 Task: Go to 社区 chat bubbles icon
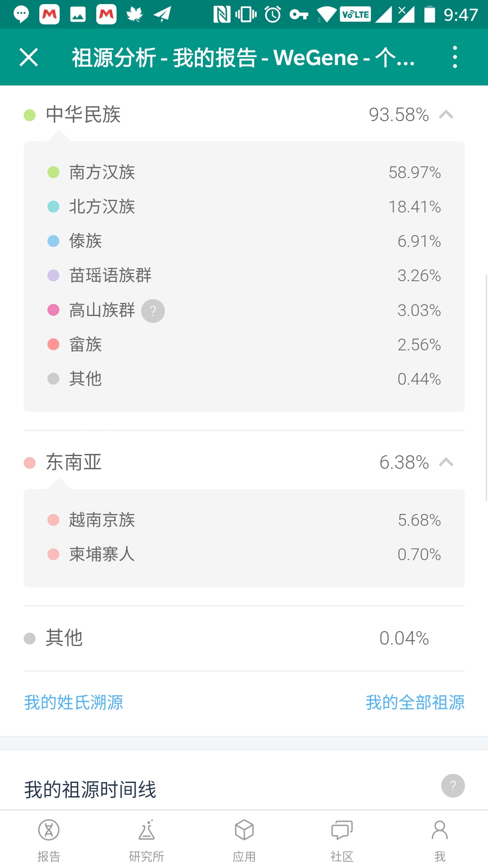342,830
